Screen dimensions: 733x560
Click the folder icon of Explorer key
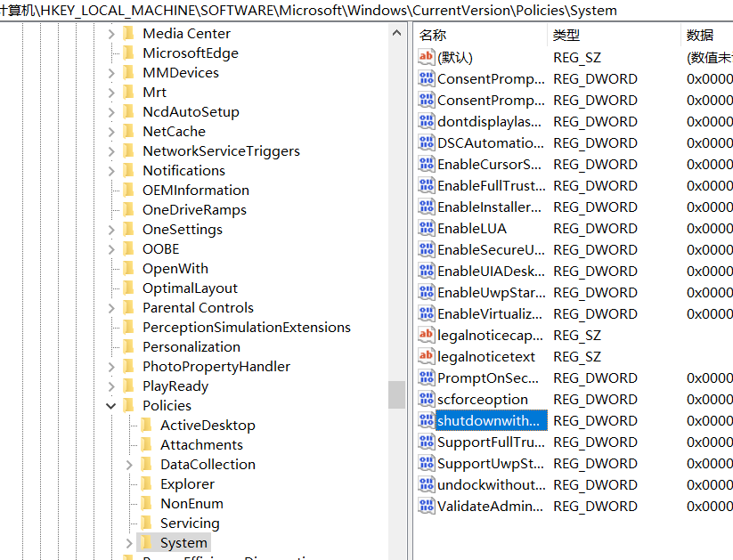point(146,483)
